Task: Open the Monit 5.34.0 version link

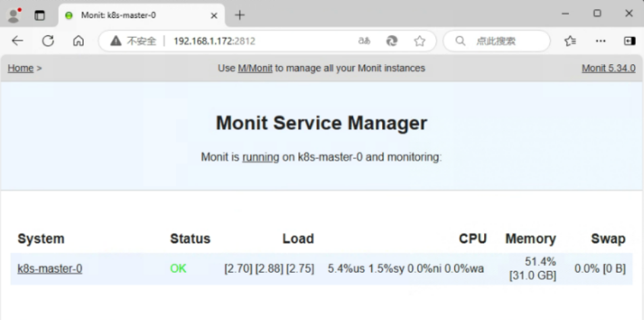Action: (608, 68)
